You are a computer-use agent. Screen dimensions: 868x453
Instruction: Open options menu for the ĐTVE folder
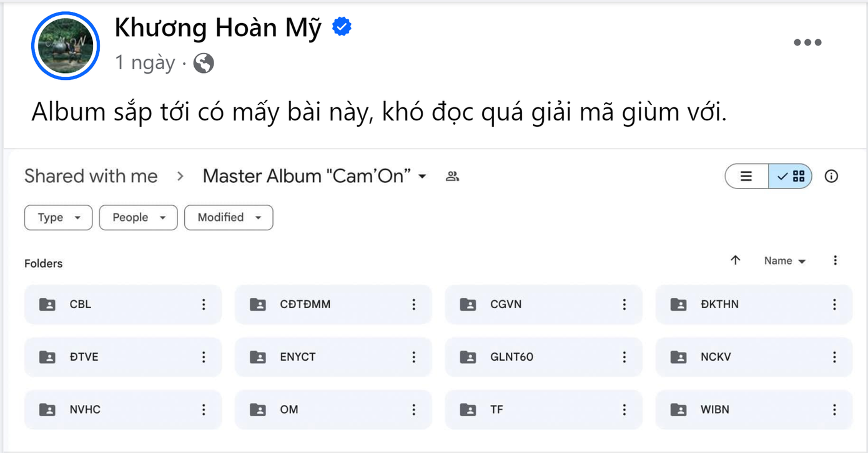point(203,357)
